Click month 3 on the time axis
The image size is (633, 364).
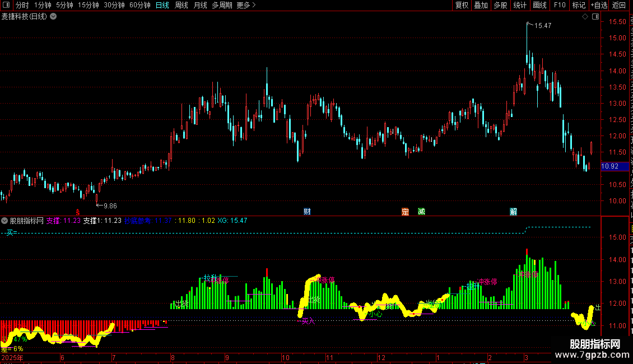point(526,357)
